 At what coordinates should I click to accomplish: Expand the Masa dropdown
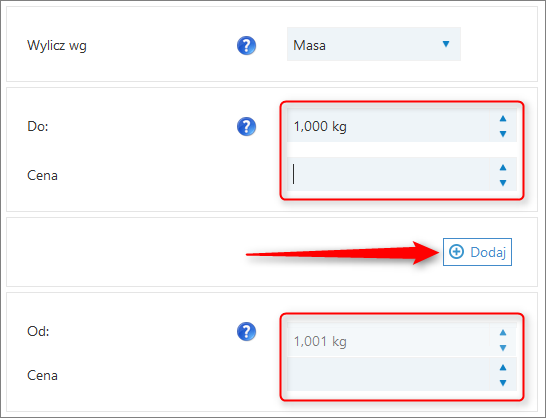pos(374,44)
